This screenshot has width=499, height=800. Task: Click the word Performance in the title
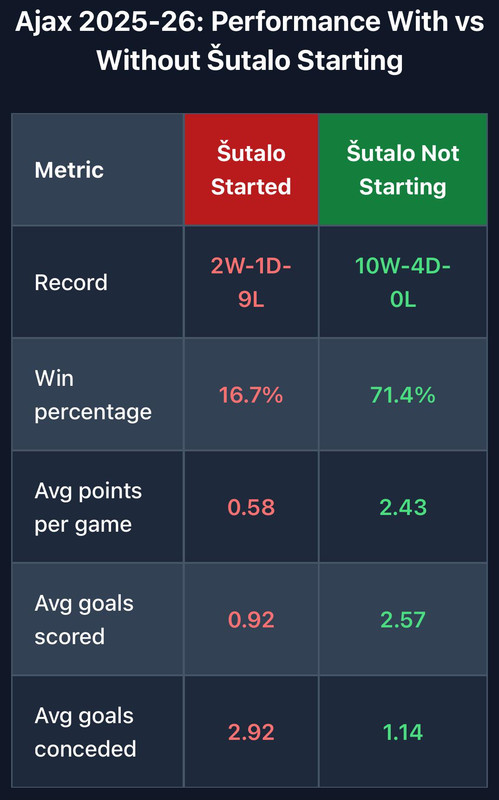click(x=296, y=21)
